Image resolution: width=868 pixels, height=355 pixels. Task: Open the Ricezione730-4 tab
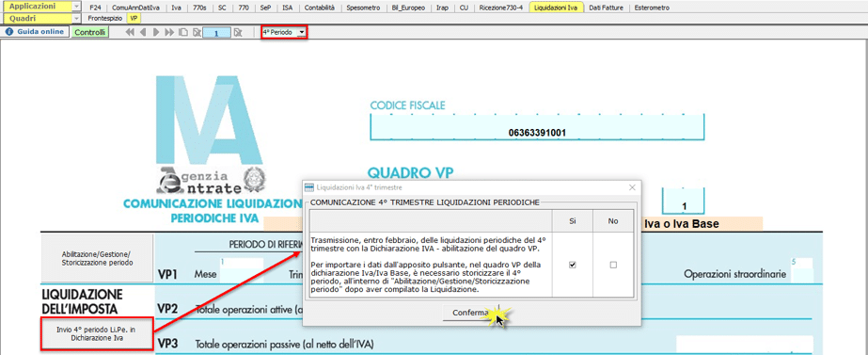(501, 8)
